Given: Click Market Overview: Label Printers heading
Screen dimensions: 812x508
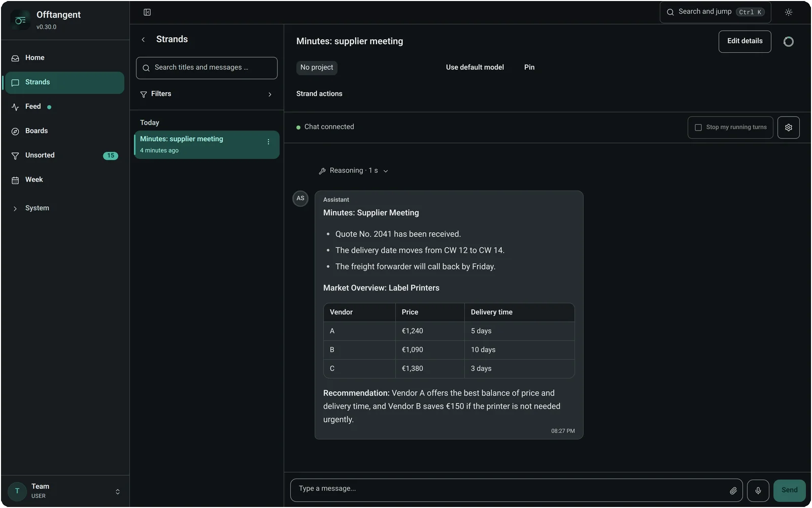Looking at the screenshot, I should pos(381,288).
